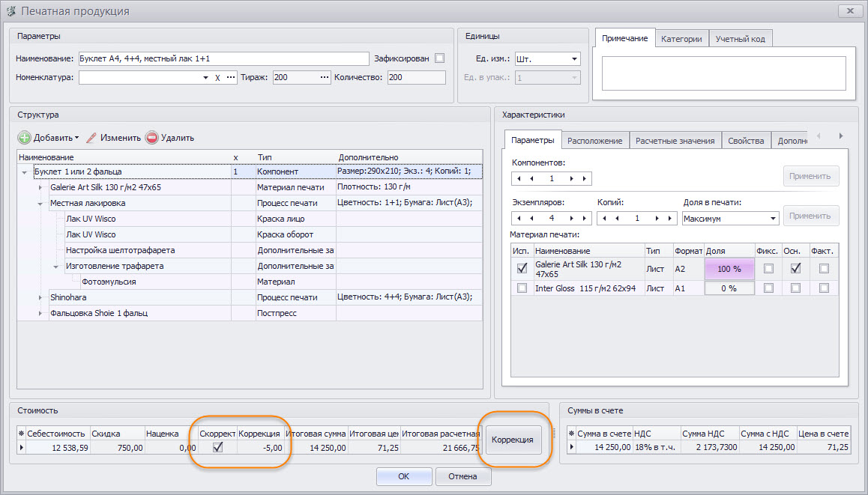
Task: Open the Доля в печати dropdown
Action: tap(774, 219)
